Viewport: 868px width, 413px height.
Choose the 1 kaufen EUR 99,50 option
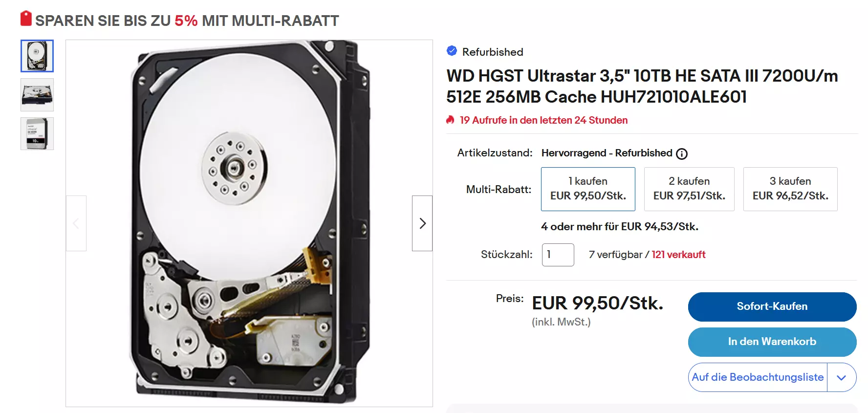click(x=588, y=189)
